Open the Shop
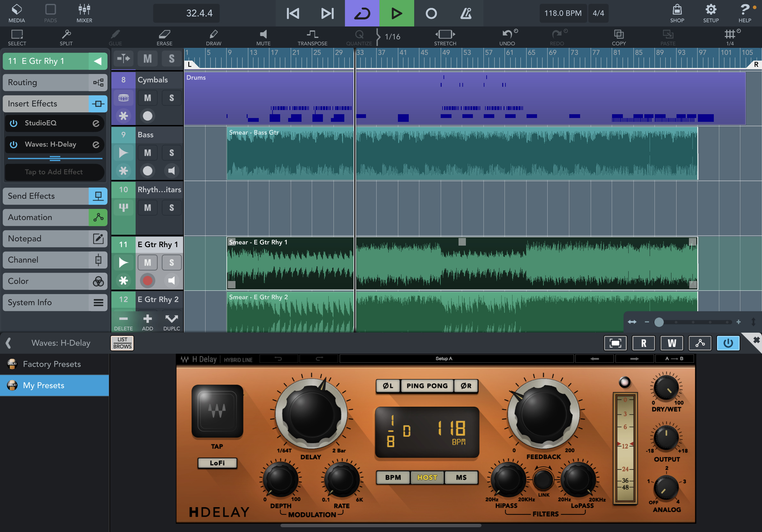762x532 pixels. tap(677, 13)
